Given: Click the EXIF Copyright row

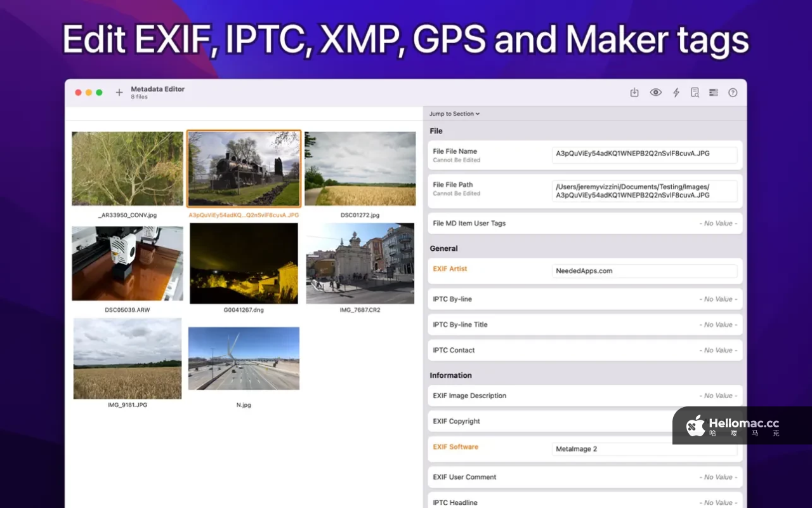Looking at the screenshot, I should [585, 421].
